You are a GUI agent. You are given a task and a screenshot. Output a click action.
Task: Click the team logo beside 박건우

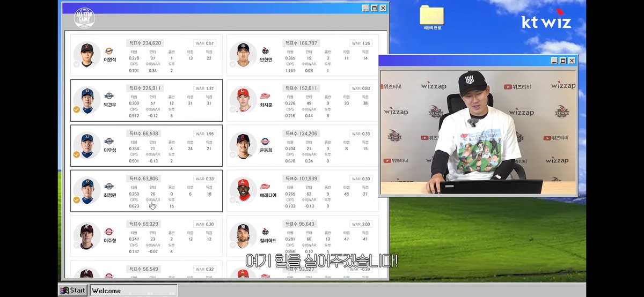(108, 96)
